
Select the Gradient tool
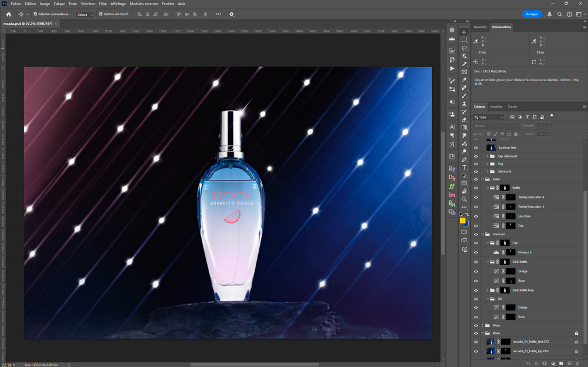pyautogui.click(x=465, y=128)
